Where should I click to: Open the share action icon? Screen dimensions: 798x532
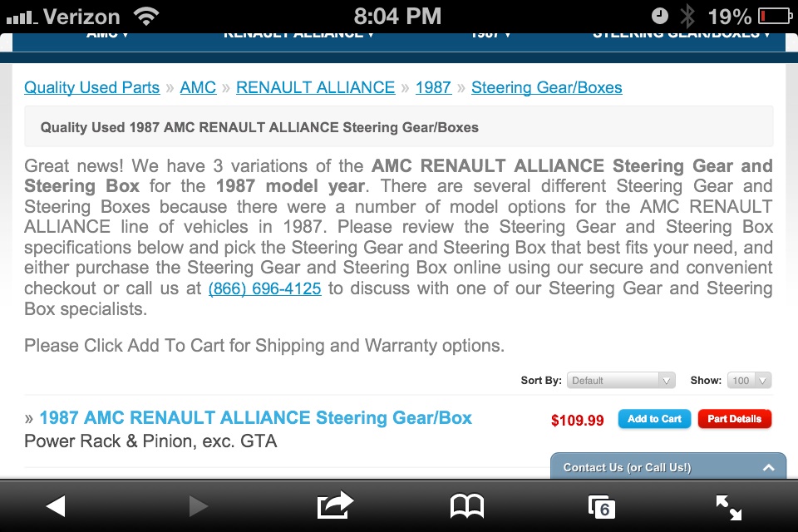click(x=334, y=505)
